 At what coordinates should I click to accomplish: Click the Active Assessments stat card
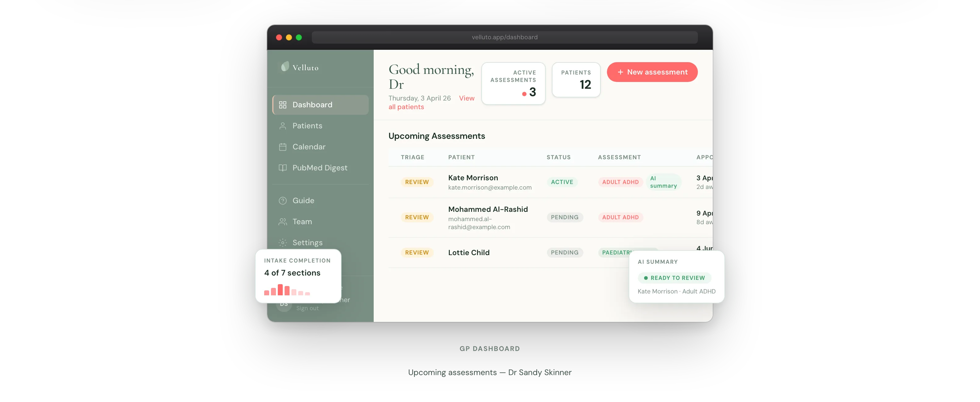[x=513, y=84]
